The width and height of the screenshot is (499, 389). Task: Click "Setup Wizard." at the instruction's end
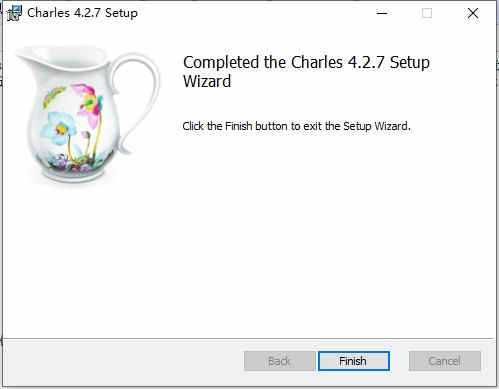(377, 126)
